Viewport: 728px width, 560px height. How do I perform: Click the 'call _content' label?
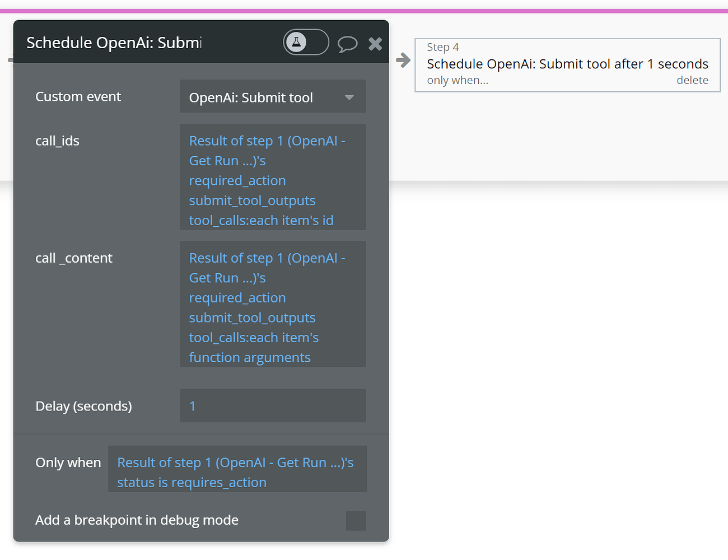coord(74,258)
